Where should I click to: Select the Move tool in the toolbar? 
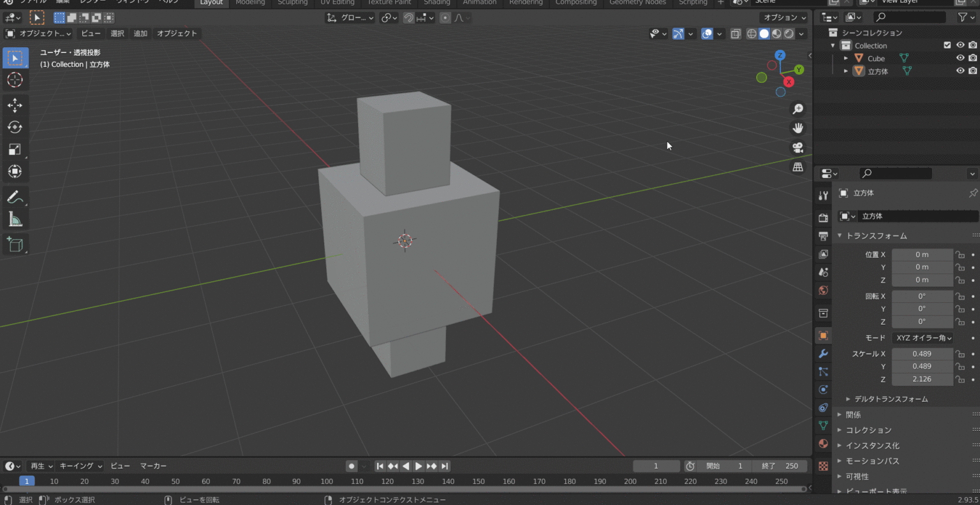click(x=15, y=106)
